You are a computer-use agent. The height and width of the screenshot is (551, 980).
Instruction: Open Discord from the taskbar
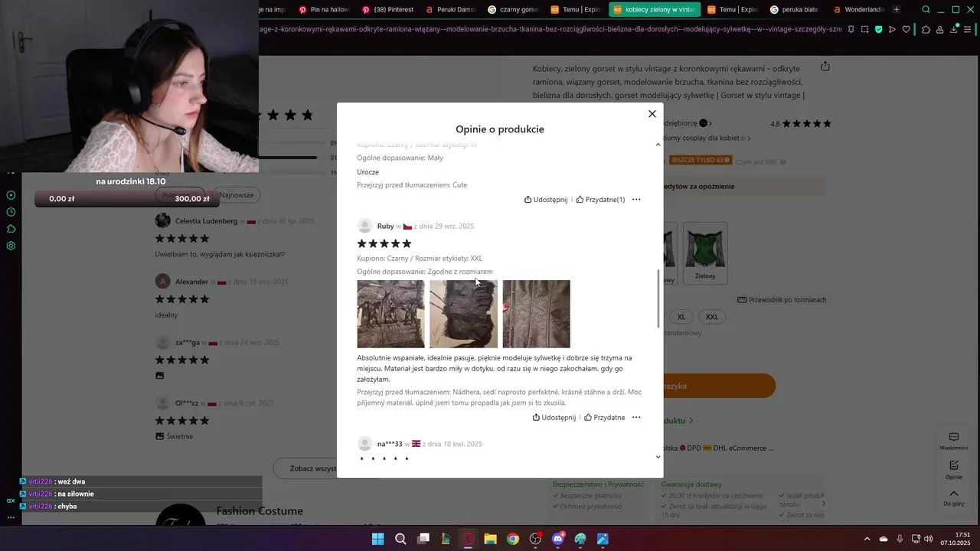pyautogui.click(x=558, y=539)
